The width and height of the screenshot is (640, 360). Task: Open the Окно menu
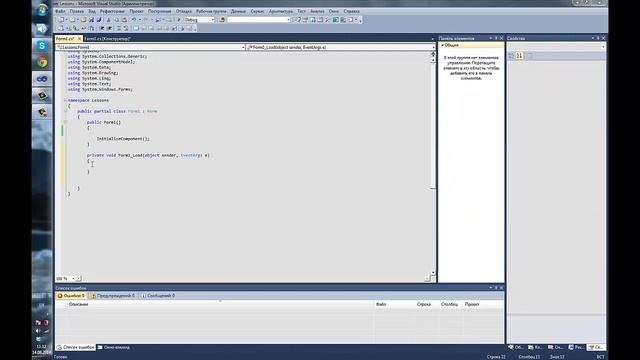[x=334, y=11]
